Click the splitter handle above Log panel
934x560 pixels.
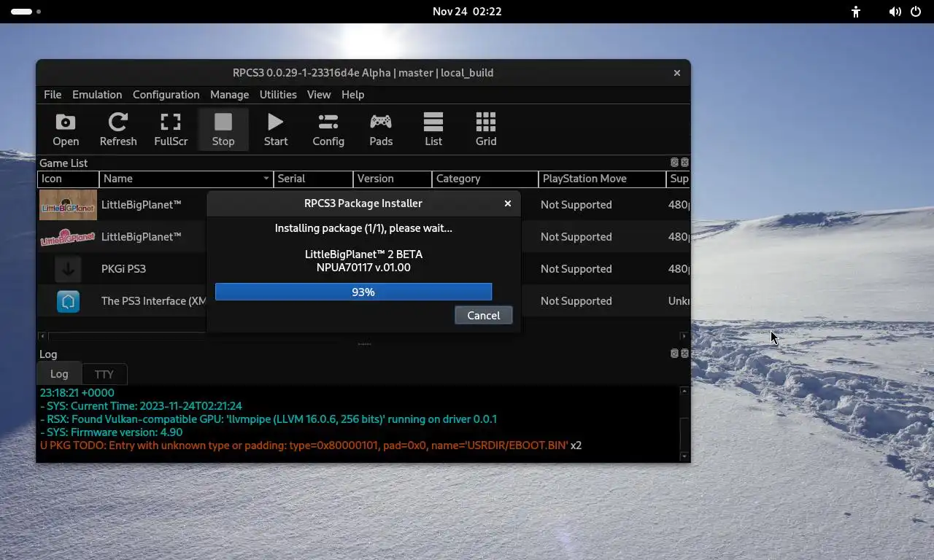pos(364,344)
